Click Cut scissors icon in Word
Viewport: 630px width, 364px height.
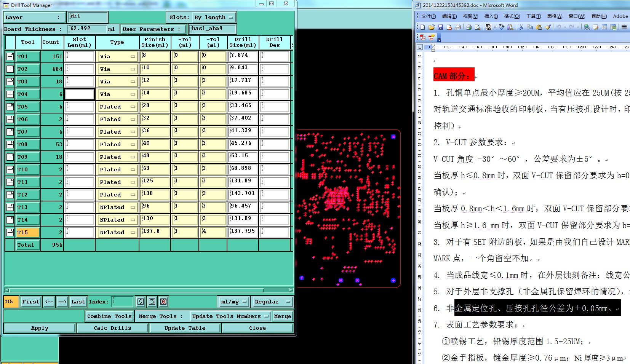[x=521, y=27]
